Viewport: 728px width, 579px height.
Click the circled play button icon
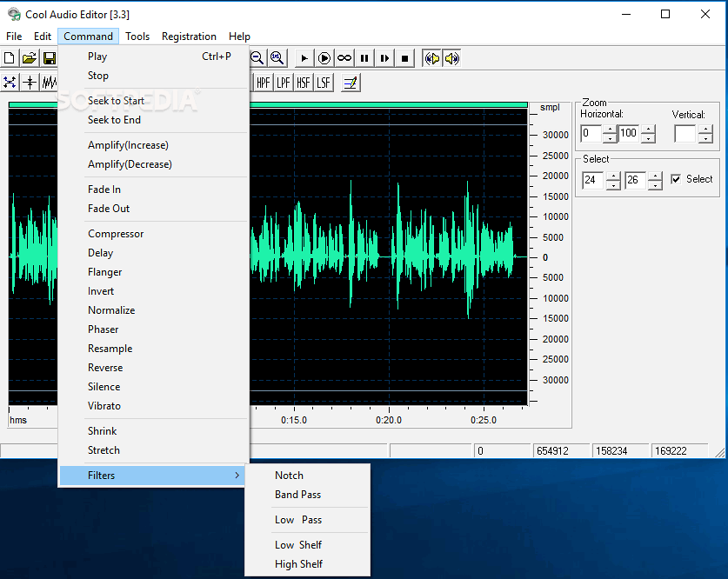point(324,58)
